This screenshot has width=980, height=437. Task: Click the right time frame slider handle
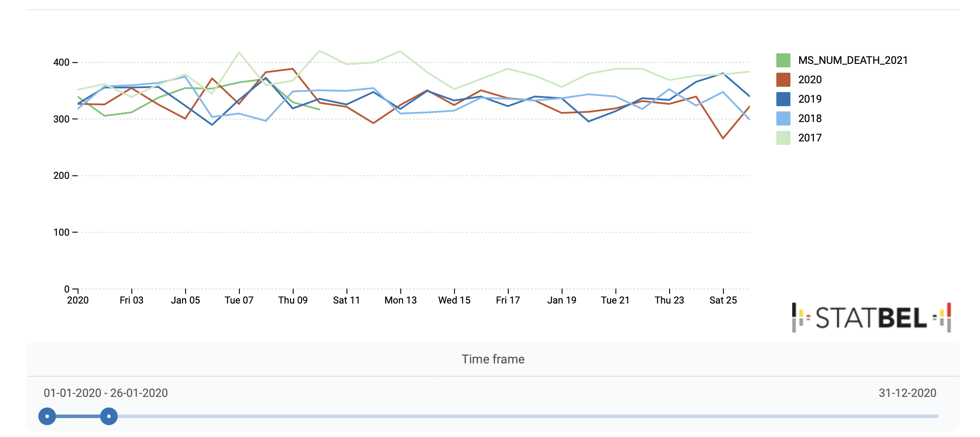point(108,416)
